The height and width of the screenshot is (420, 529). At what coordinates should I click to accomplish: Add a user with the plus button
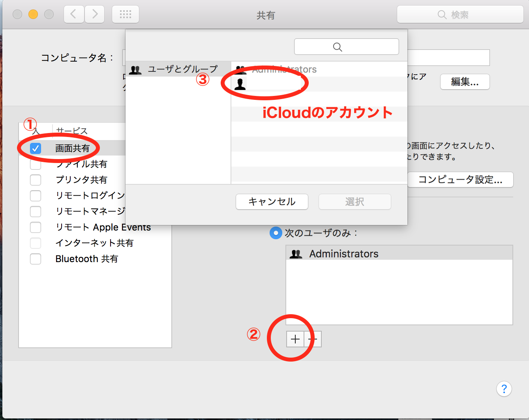tap(295, 339)
